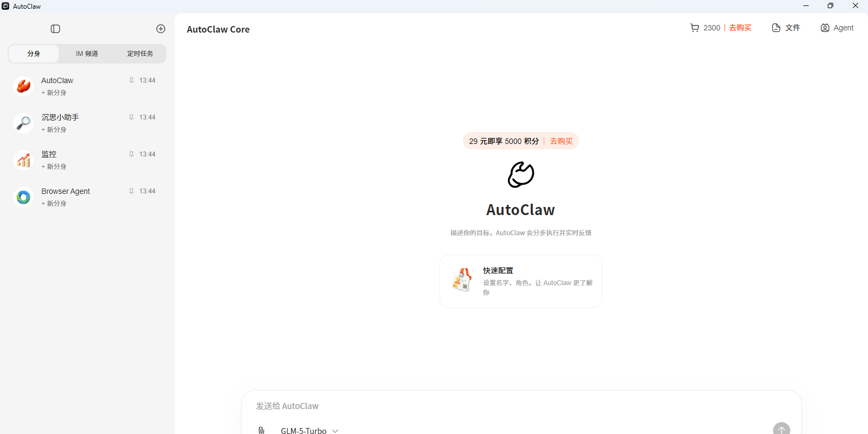This screenshot has width=868, height=434.
Task: Toggle pin icon for 监控
Action: 131,154
